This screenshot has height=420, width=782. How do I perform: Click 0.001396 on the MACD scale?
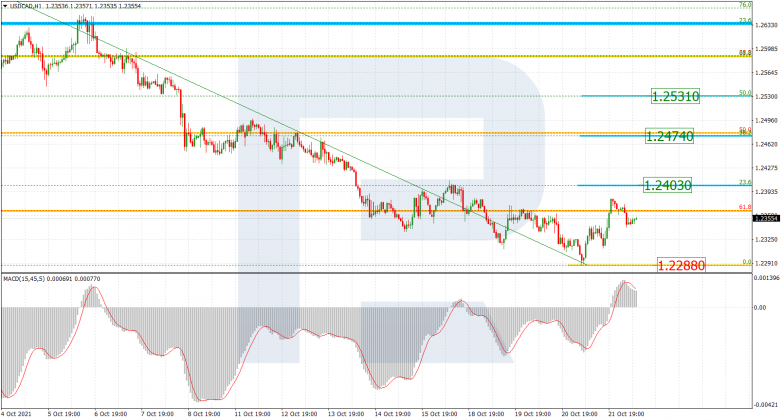click(x=767, y=277)
